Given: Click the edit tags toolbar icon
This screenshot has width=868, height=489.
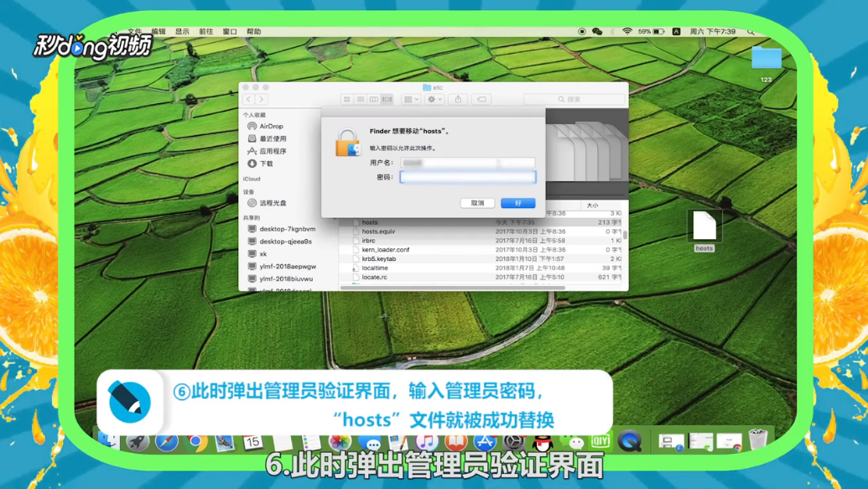Looking at the screenshot, I should click(x=481, y=99).
